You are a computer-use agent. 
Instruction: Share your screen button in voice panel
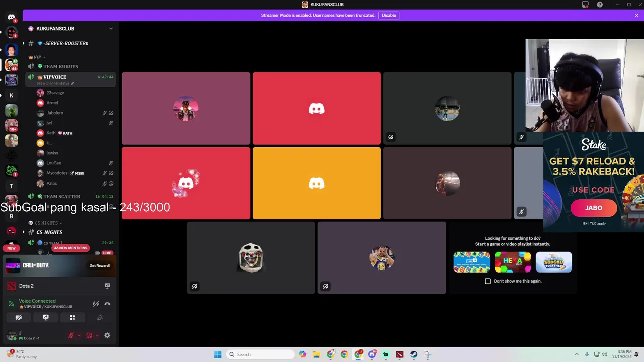[x=45, y=318]
